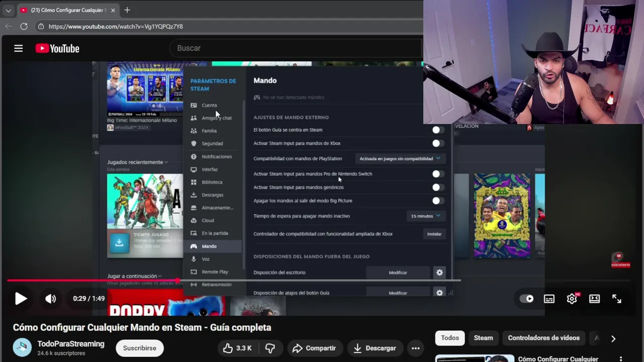644x362 pixels.
Task: Subscribe with the Suscribirse button
Action: click(139, 348)
